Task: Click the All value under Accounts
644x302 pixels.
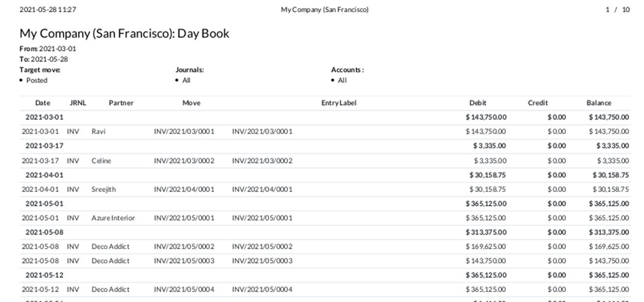Action: (342, 80)
